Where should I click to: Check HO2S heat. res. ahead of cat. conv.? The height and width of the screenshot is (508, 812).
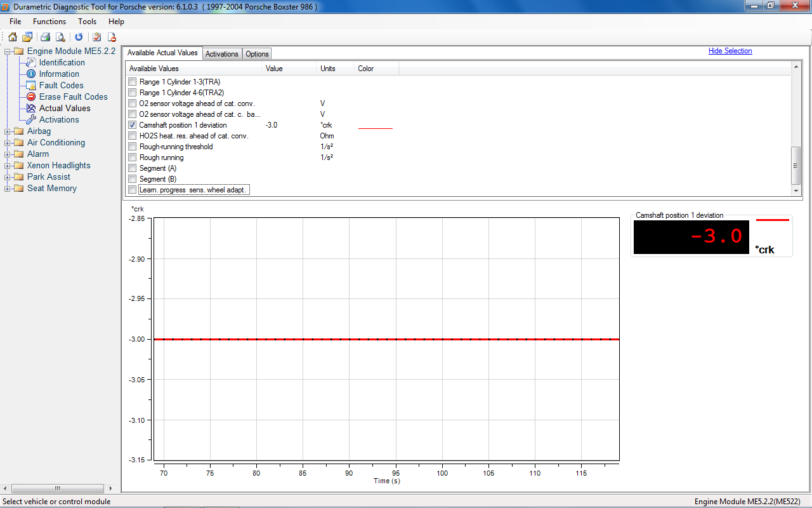coord(132,136)
